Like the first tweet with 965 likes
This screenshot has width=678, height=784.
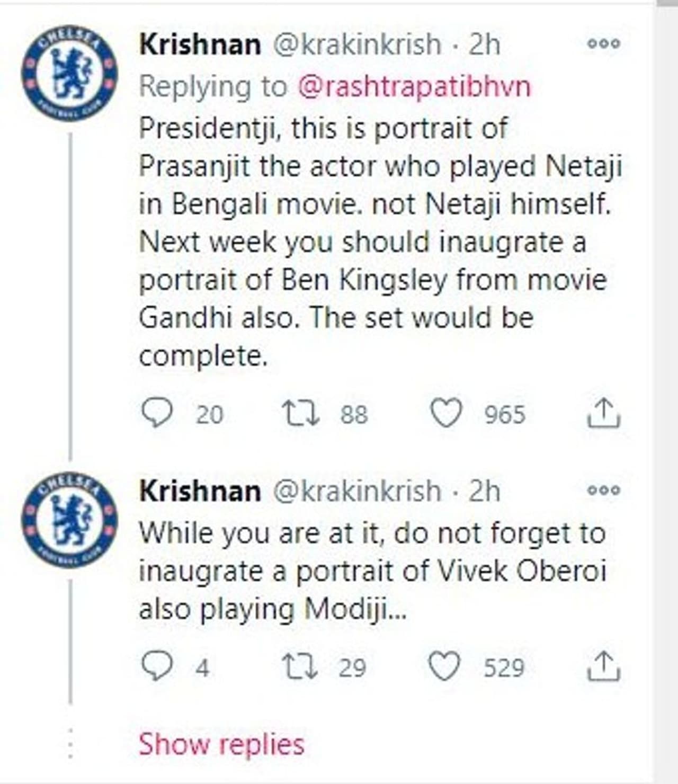(x=445, y=413)
